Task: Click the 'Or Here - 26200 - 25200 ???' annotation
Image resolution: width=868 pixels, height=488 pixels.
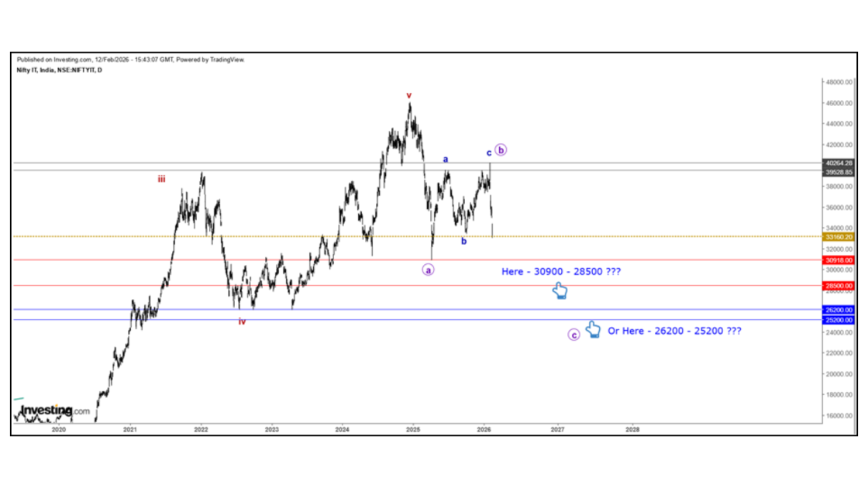Action: 674,331
